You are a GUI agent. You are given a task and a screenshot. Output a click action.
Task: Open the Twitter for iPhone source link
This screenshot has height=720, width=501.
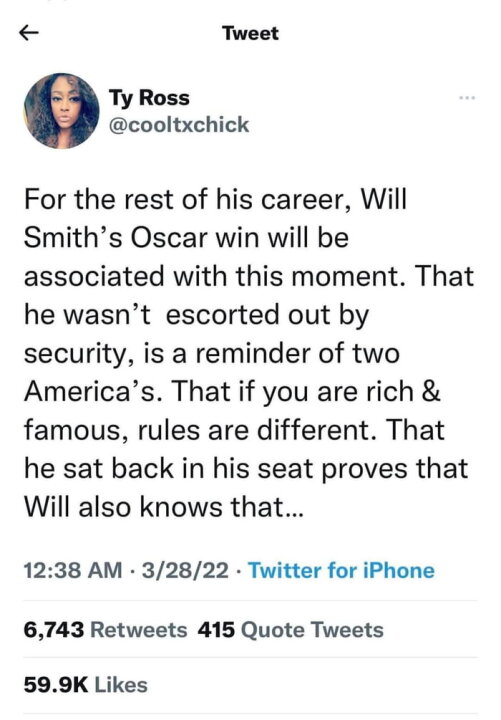point(342,571)
